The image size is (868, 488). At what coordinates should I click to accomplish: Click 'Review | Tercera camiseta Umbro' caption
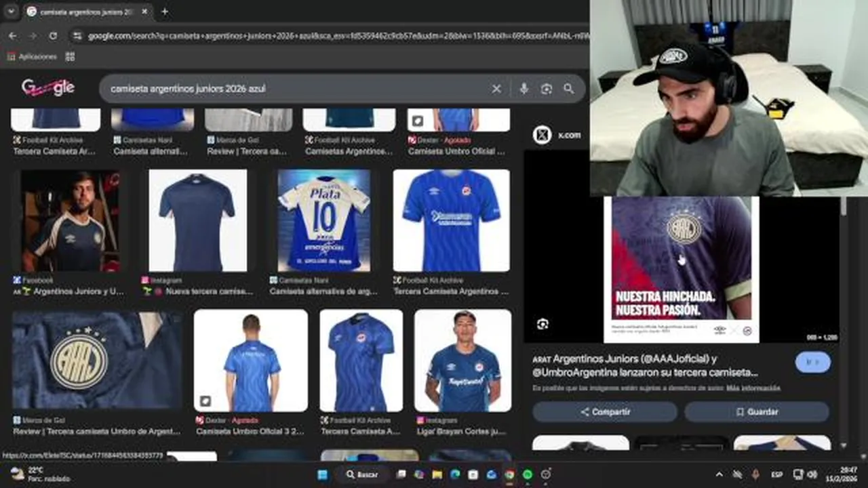[x=97, y=432]
